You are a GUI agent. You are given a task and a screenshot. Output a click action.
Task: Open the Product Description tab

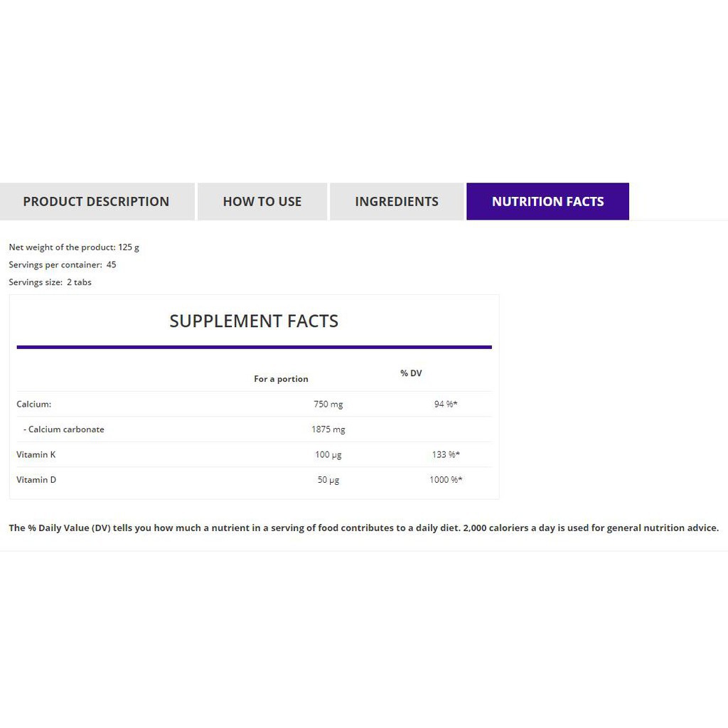[96, 201]
